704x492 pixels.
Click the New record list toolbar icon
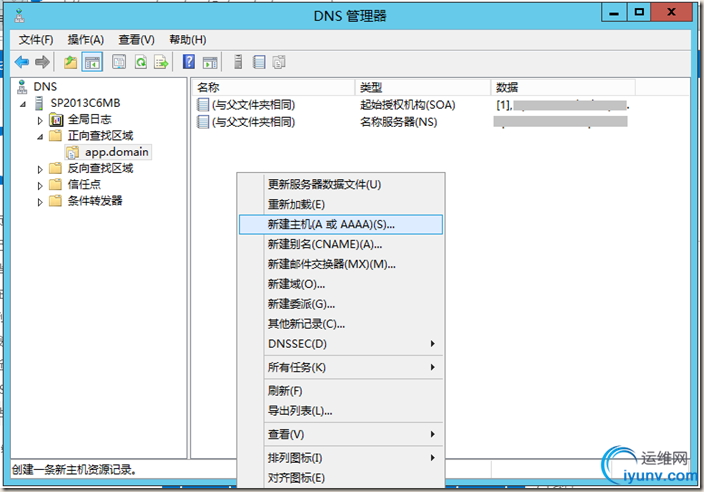click(259, 62)
